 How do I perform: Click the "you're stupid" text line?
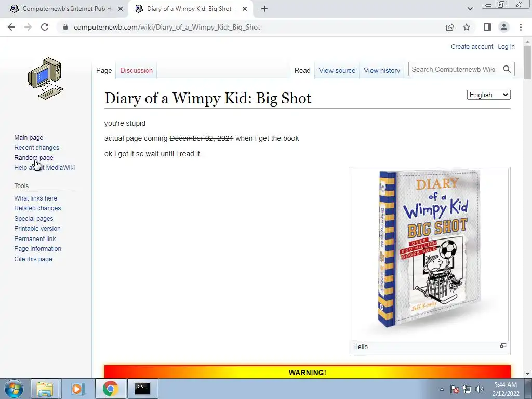(125, 123)
